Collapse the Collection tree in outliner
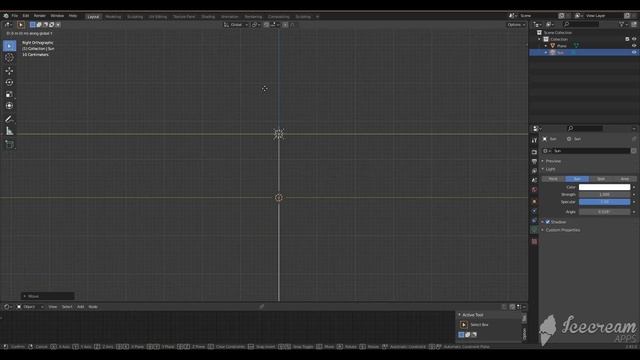This screenshot has height=360, width=640. pyautogui.click(x=540, y=39)
